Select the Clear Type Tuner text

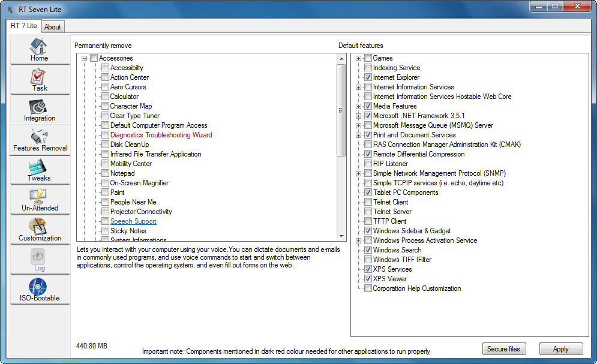135,116
